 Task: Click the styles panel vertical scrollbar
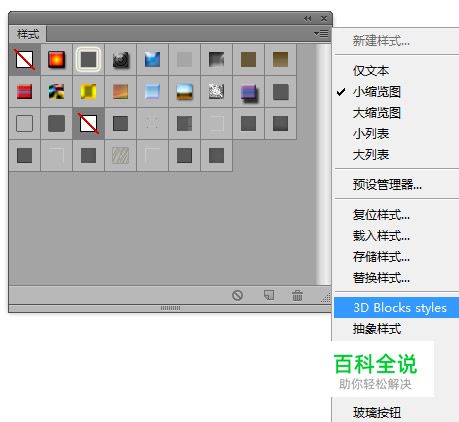(x=323, y=164)
